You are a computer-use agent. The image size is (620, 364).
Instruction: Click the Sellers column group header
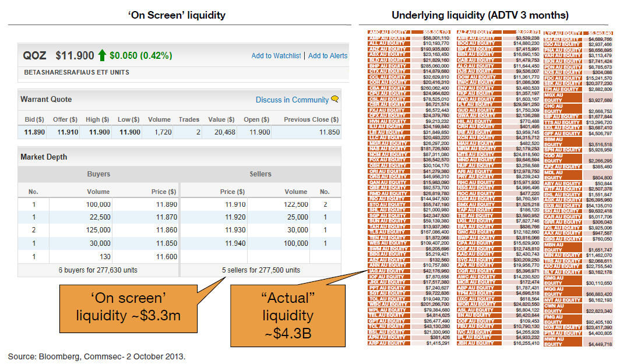point(260,174)
